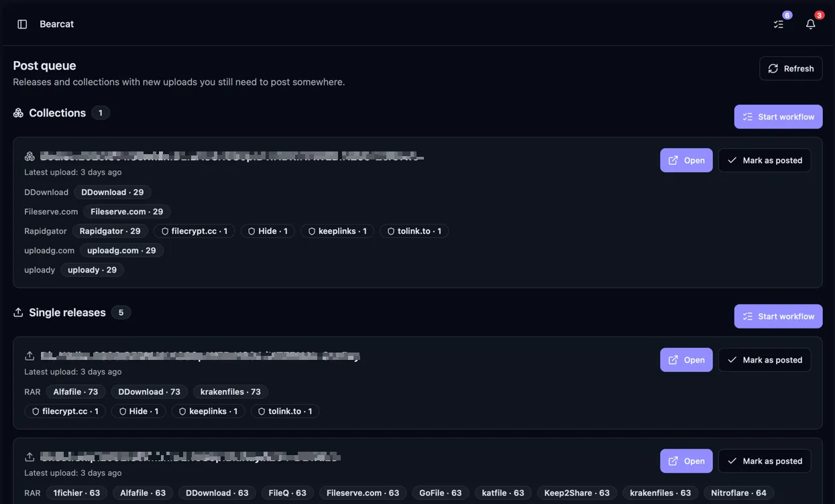Viewport: 835px width, 504px height.
Task: Toggle the sidebar panel icon
Action: coord(22,24)
